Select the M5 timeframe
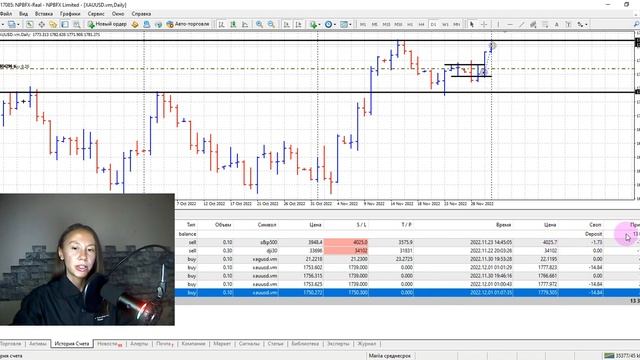The height and width of the screenshot is (360, 640). point(374,24)
